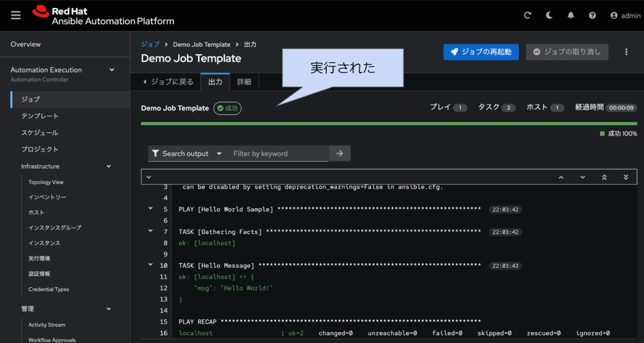The image size is (644, 343).
Task: Click the localhost recap line
Action: (394, 333)
